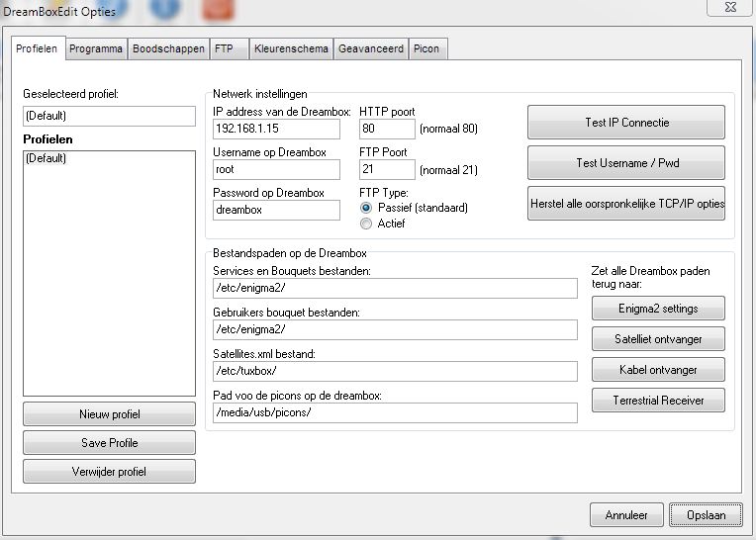The image size is (756, 540).
Task: Click Test Username / Pwd button
Action: tap(626, 163)
